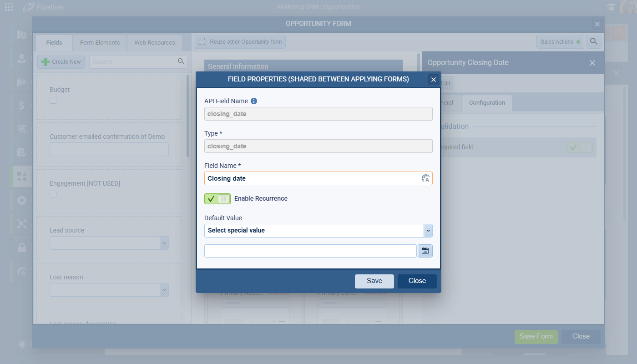Expand the Lost reason dropdown
The image size is (637, 364).
coord(164,290)
